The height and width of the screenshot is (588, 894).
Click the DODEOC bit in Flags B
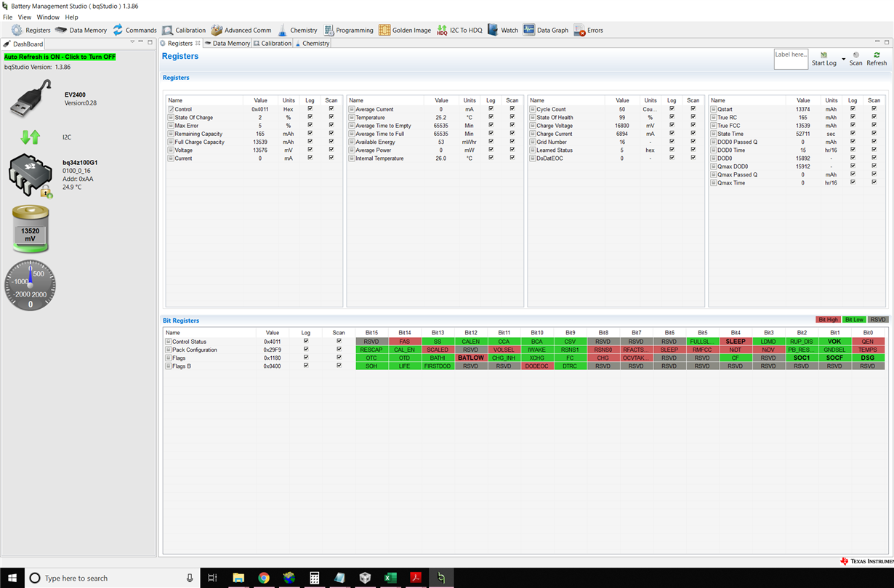[537, 366]
